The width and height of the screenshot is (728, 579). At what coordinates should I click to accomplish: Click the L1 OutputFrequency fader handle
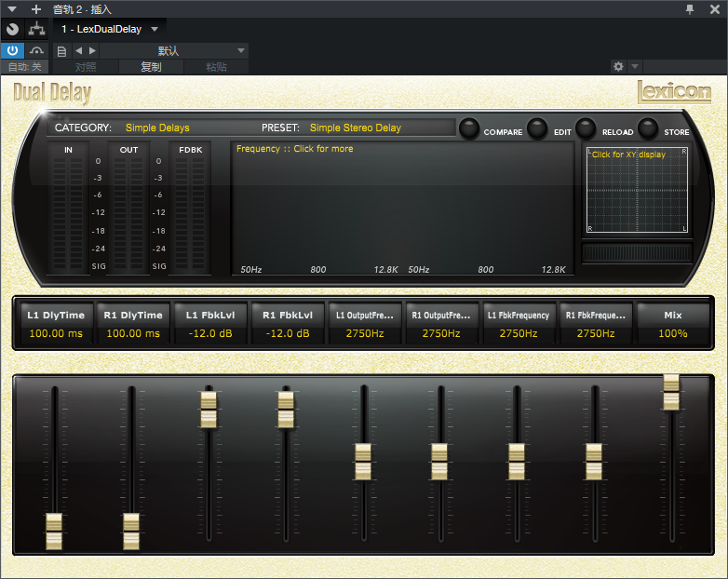click(363, 462)
